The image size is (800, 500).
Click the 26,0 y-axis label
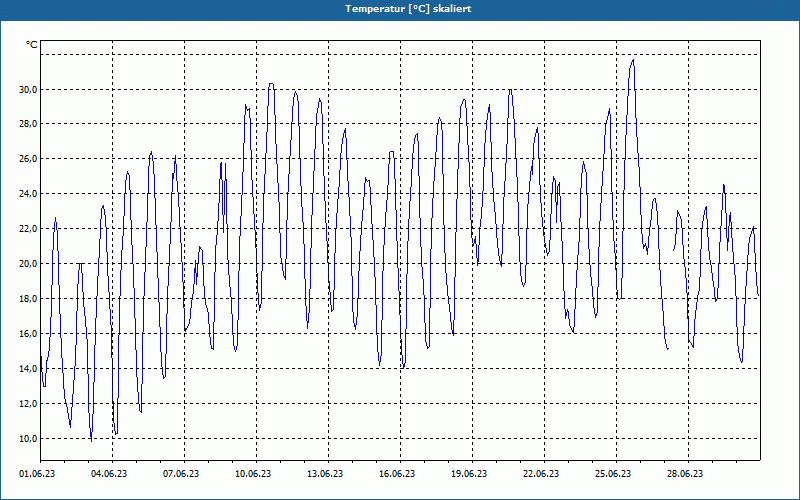click(x=28, y=159)
